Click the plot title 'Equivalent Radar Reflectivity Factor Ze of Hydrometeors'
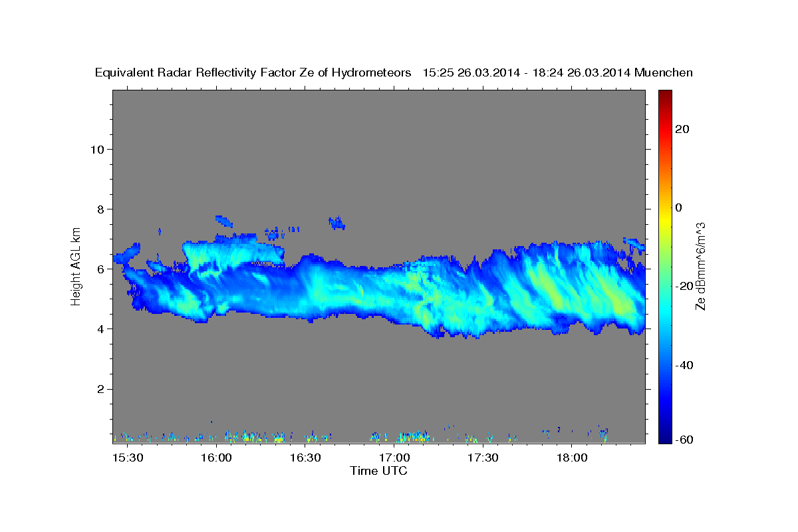 [x=253, y=73]
